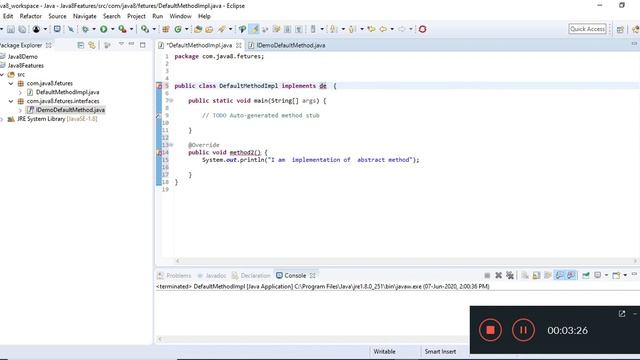Select JRE System Library tree item

pyautogui.click(x=52, y=119)
